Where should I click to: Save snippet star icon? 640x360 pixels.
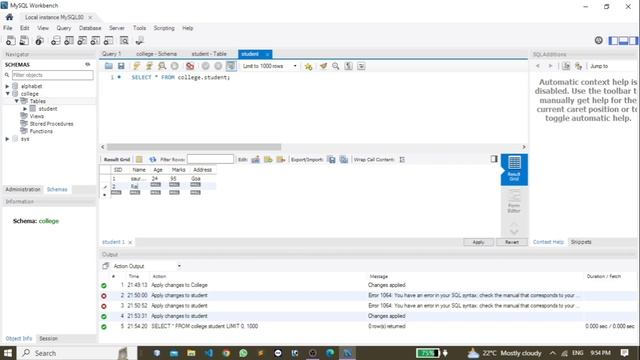point(308,66)
